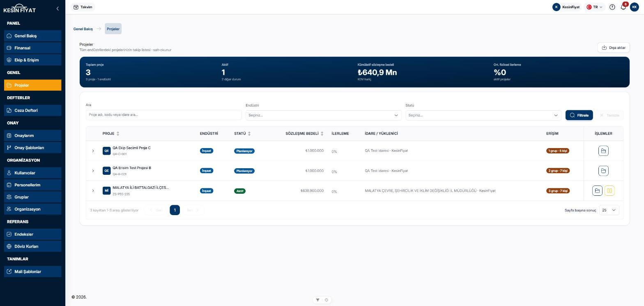Select the KesinFiyat organization chip in header
Screen dimensions: 644x306
[x=567, y=7]
